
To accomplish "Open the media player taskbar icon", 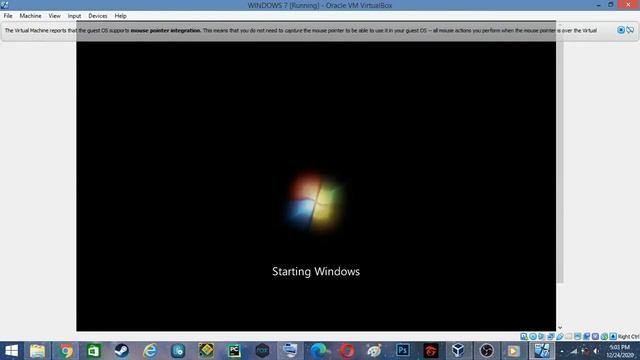I will pyautogui.click(x=513, y=351).
